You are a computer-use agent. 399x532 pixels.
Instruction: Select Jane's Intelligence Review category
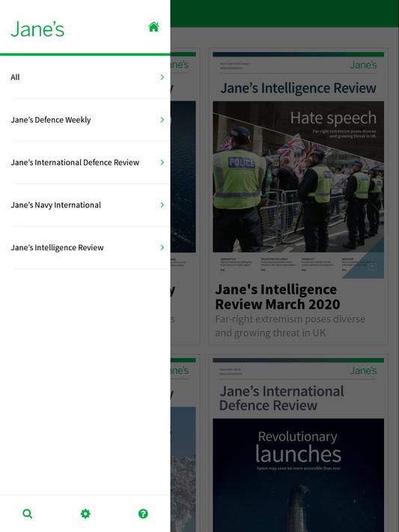[85, 248]
